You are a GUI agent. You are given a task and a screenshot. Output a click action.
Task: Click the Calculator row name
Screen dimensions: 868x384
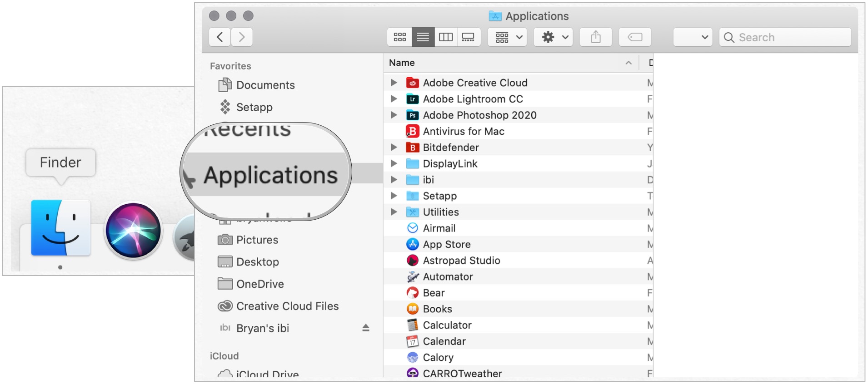click(447, 325)
